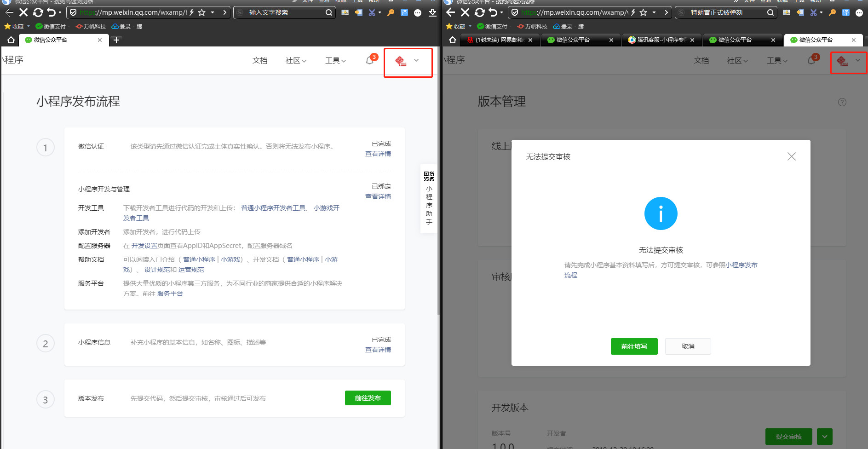Open the 开发设置 link

(x=144, y=246)
